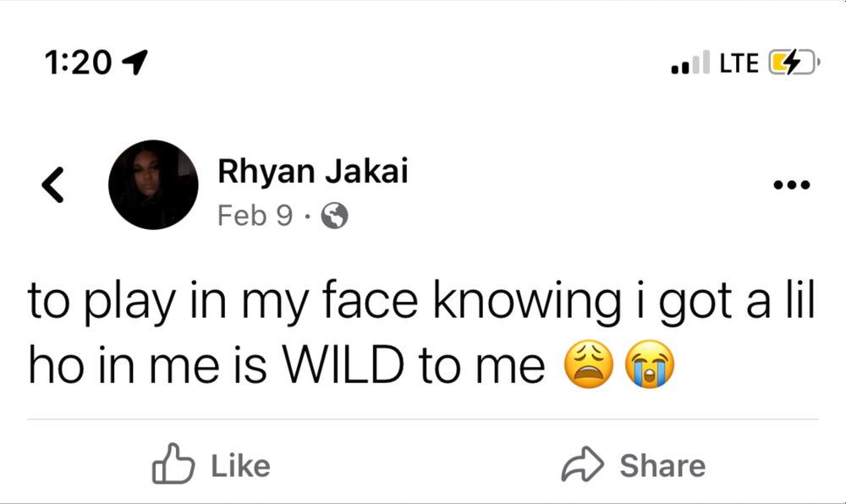Click the cellular signal bars icon
Screen dimensions: 846x504
(690, 63)
